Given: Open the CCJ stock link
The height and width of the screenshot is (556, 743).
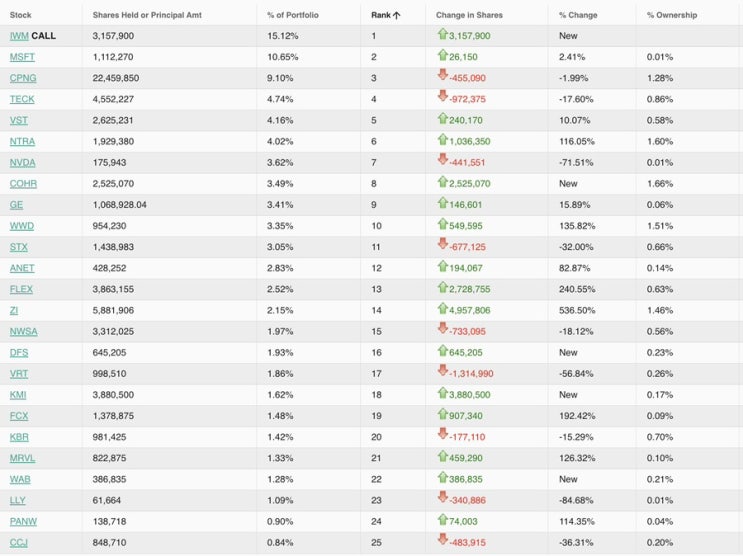Looking at the screenshot, I should (x=19, y=542).
